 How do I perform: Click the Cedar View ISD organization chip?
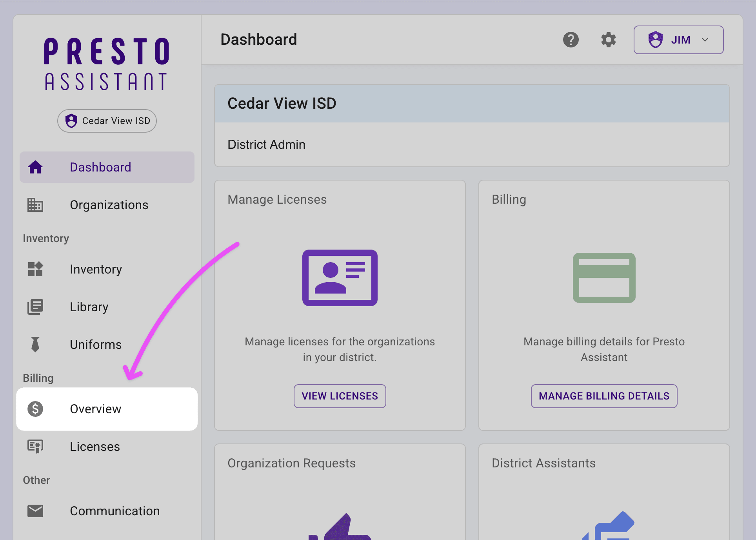[x=107, y=121]
